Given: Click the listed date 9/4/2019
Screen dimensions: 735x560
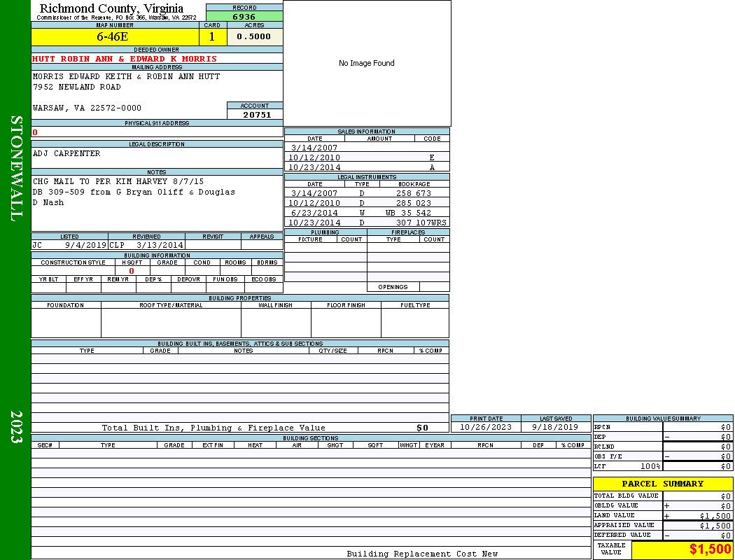Looking at the screenshot, I should click(85, 245).
